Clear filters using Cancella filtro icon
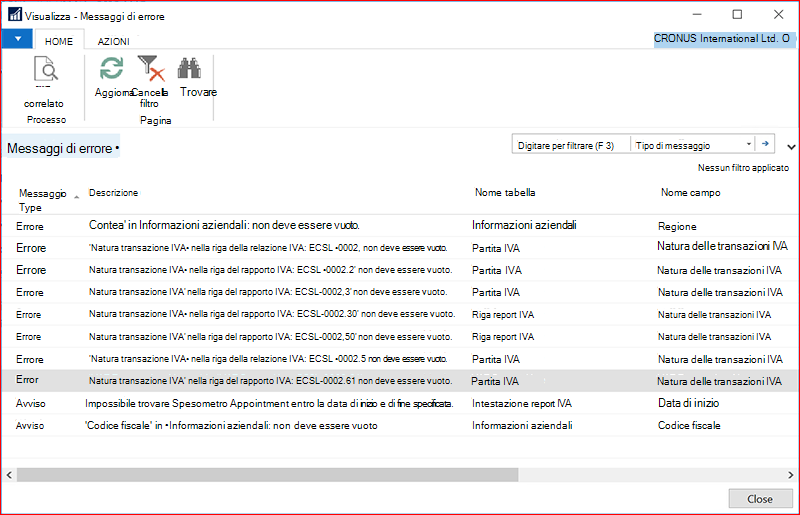 tap(151, 68)
